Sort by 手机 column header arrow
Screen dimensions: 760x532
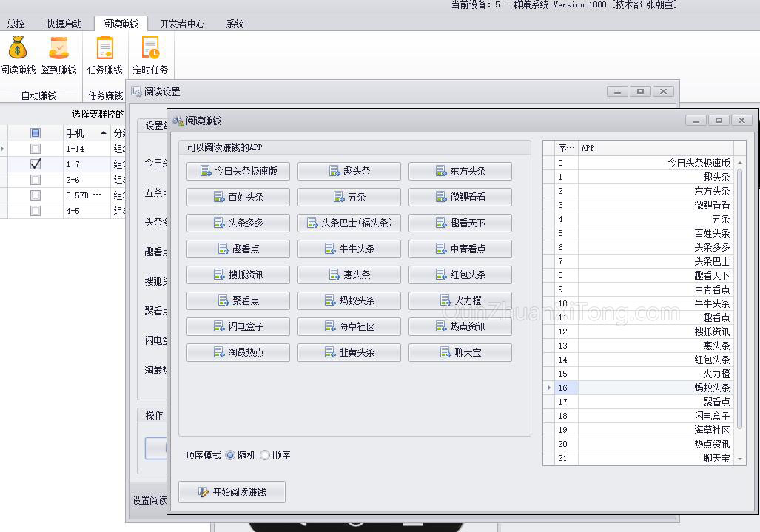coord(104,132)
